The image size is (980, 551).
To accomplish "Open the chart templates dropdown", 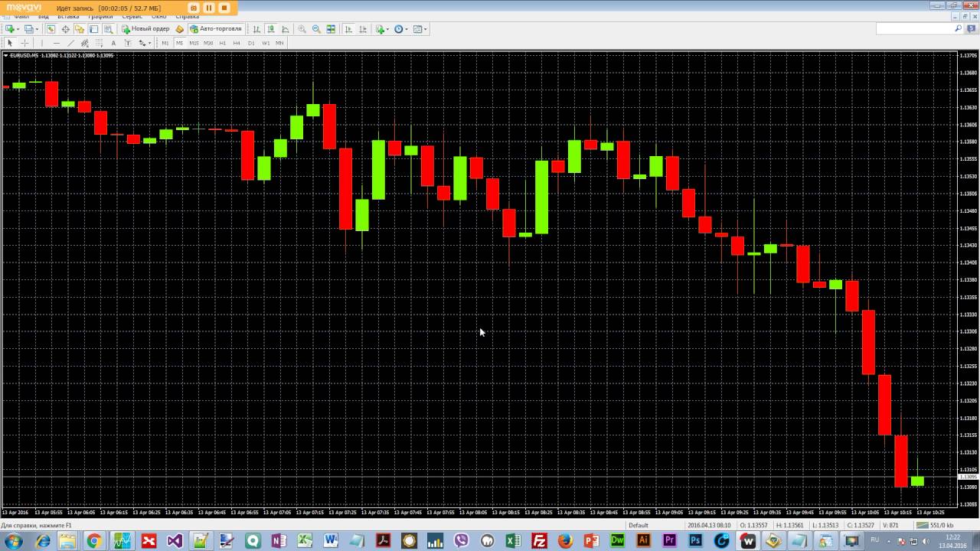I will coord(426,29).
